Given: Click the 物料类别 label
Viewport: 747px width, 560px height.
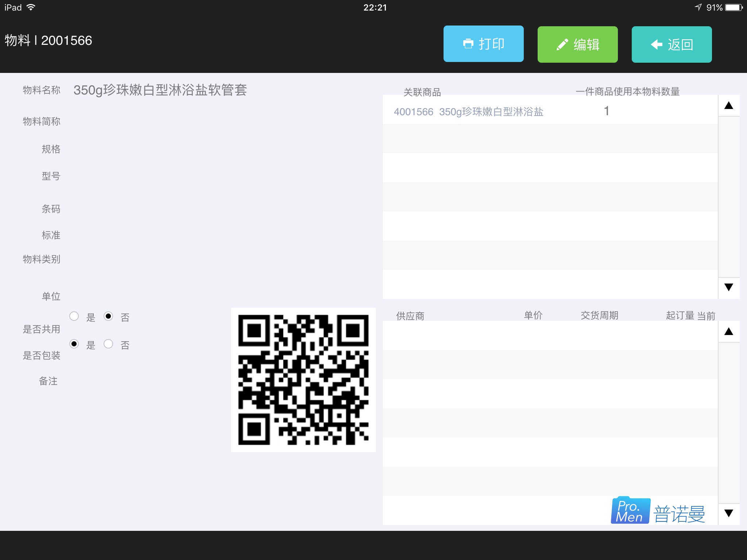Looking at the screenshot, I should tap(42, 259).
